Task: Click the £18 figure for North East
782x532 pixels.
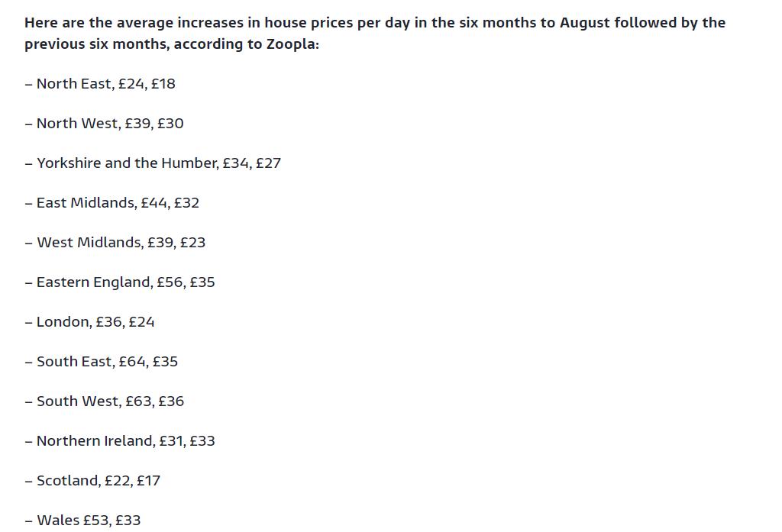Action: tap(163, 83)
